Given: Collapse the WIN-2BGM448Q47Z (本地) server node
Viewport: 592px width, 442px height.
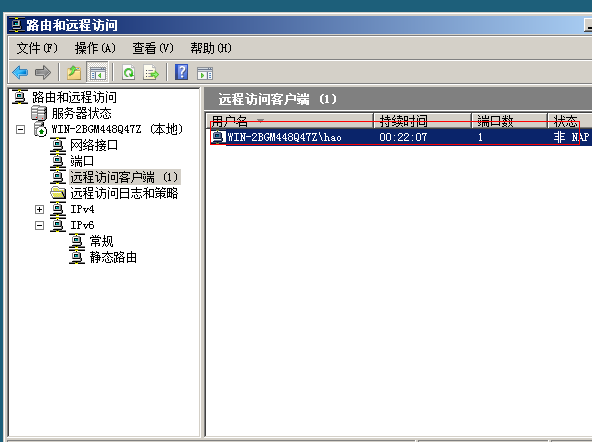Looking at the screenshot, I should (x=20, y=129).
